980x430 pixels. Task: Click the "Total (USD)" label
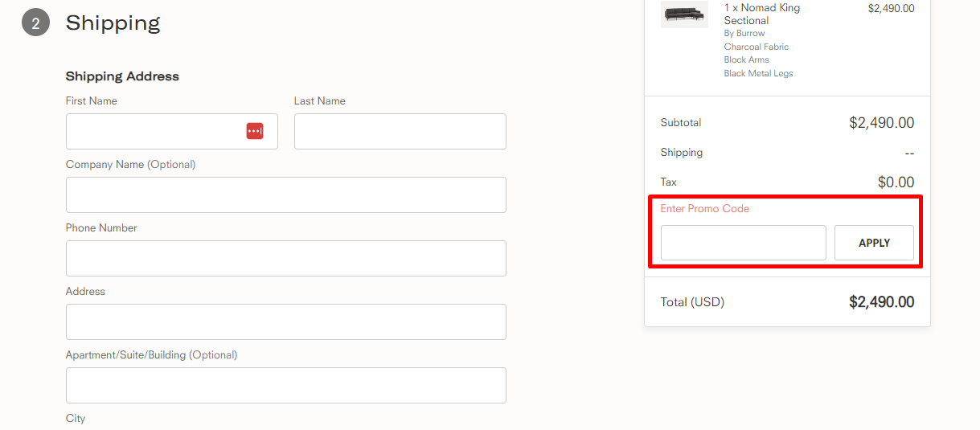coord(692,302)
